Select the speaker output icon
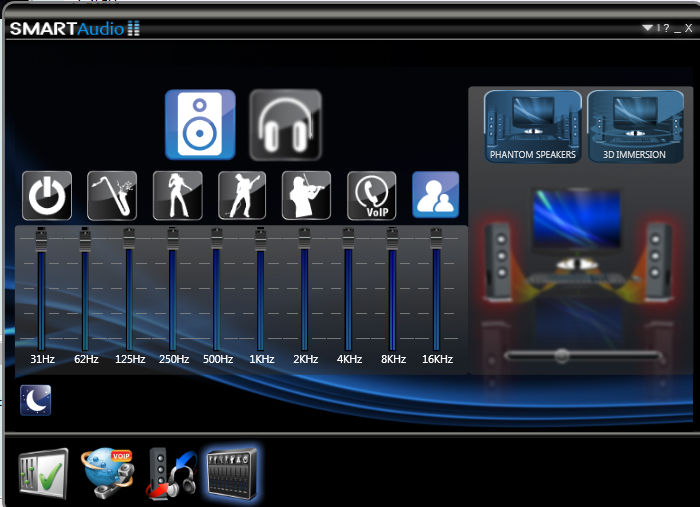The image size is (700, 507). (x=200, y=125)
